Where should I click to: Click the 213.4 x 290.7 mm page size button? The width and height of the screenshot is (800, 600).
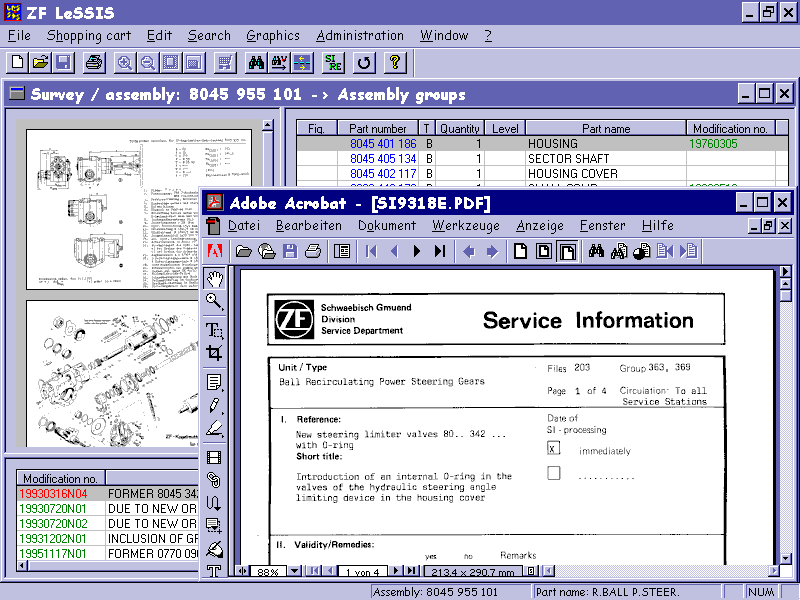click(473, 571)
